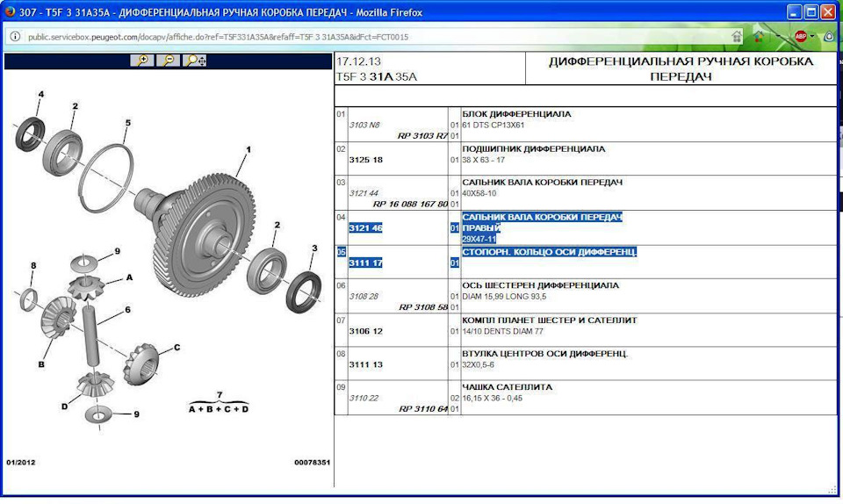Click document code T5F 3 31A 35A
The height and width of the screenshot is (504, 843).
click(377, 77)
